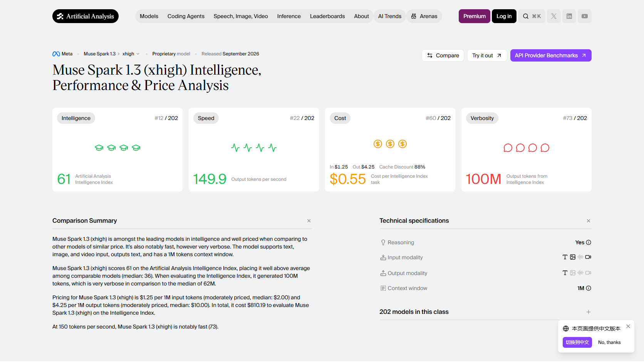The width and height of the screenshot is (644, 362).
Task: Open the YouTube icon link
Action: point(585,16)
